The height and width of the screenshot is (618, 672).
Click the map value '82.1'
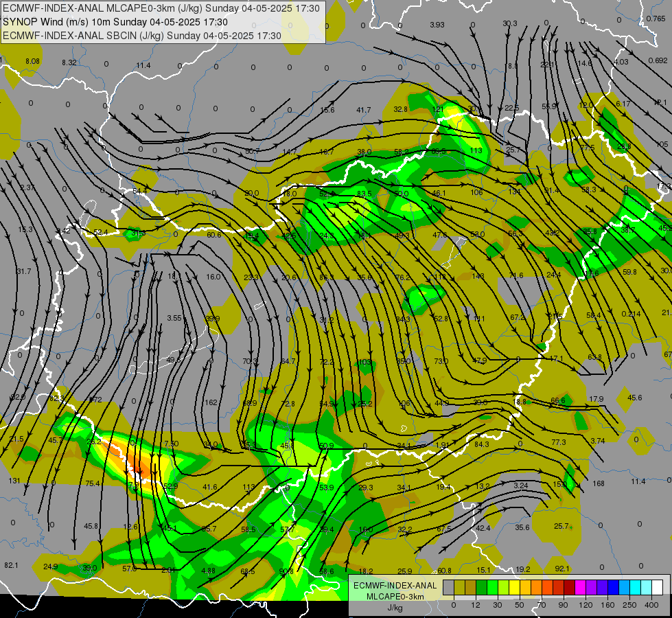(12, 565)
